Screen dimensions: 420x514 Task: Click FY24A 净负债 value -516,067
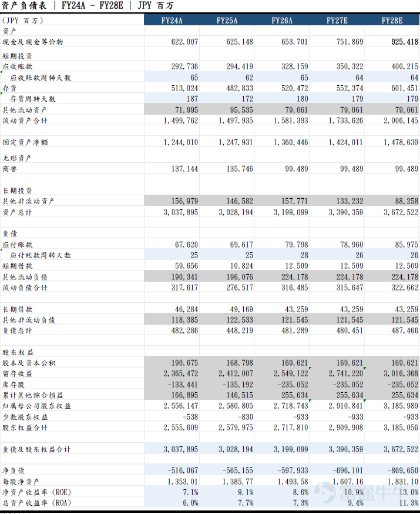click(x=183, y=470)
